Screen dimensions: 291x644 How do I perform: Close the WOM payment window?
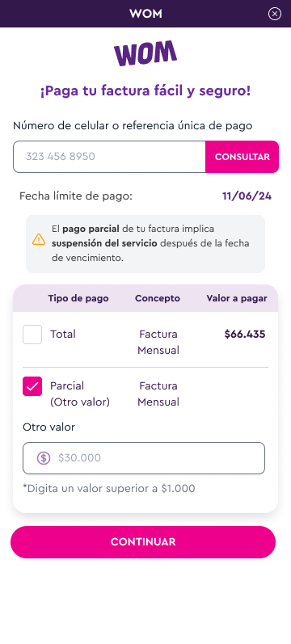click(275, 14)
